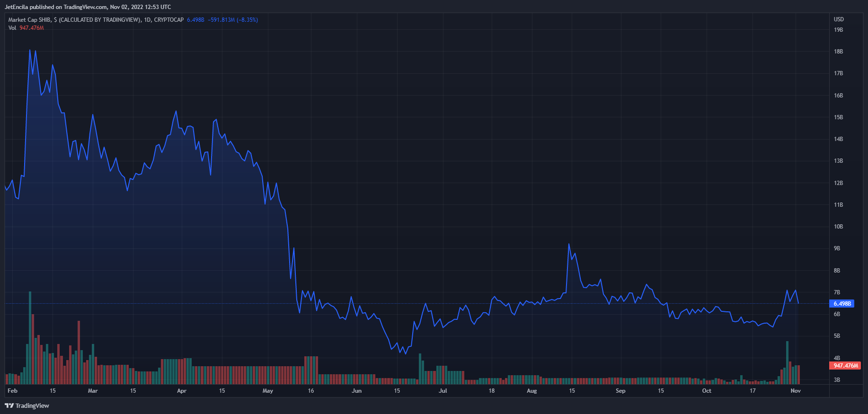Viewport: 868px width, 414px height.
Task: Click the 7B price axis label
Action: (837, 292)
